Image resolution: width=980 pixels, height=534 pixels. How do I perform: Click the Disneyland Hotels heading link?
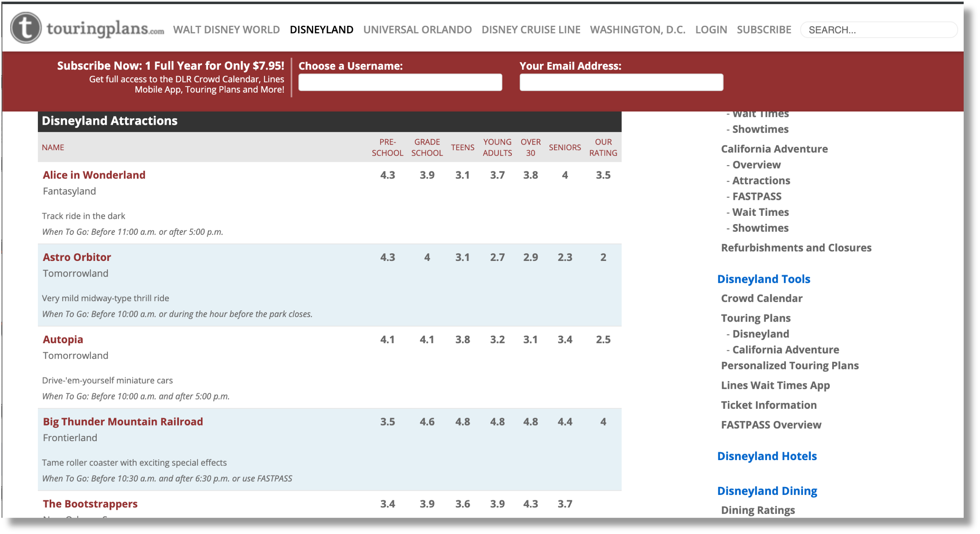click(x=767, y=455)
